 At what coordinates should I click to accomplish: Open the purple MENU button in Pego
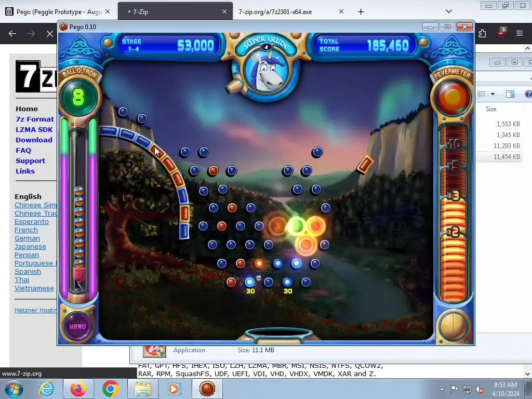click(x=77, y=326)
